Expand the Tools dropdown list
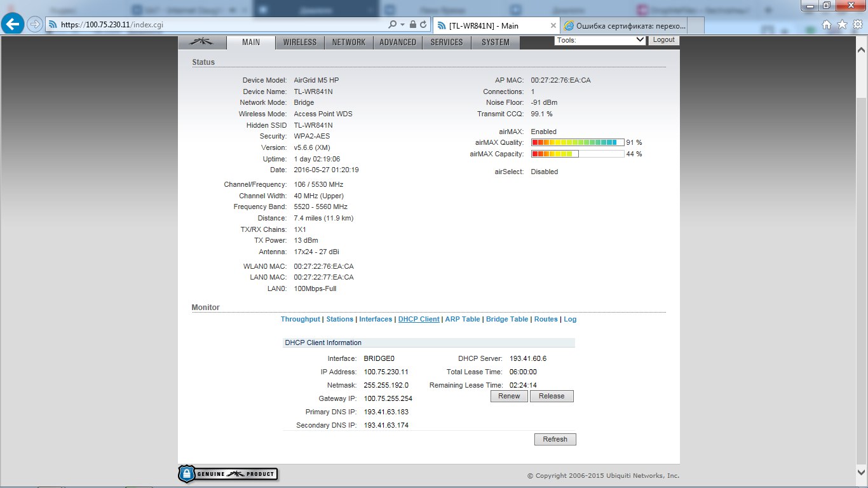Image resolution: width=868 pixels, height=488 pixels. click(600, 39)
